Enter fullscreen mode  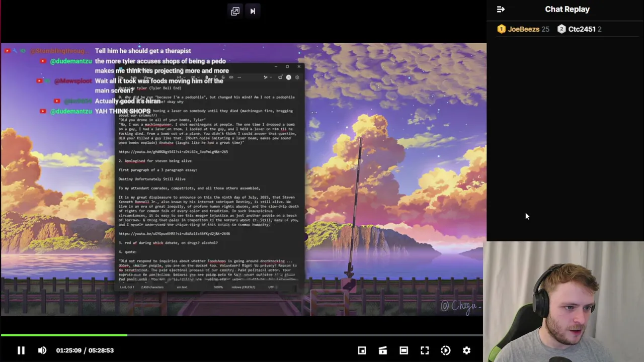pos(425,350)
